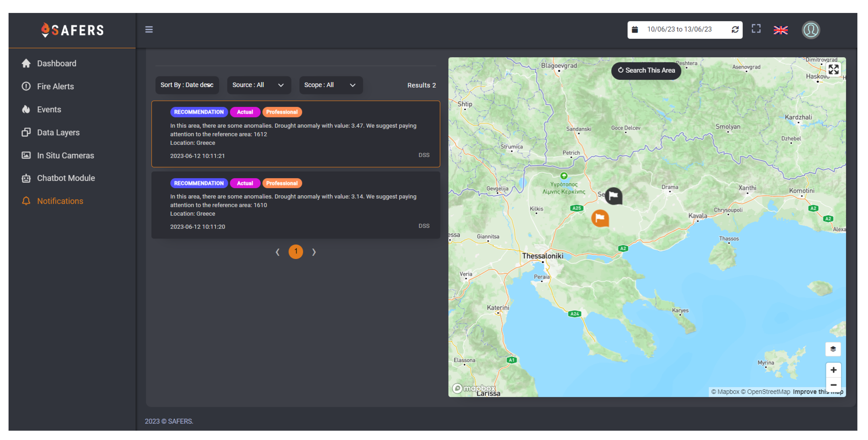Go to Fire Alerts in sidebar
The width and height of the screenshot is (868, 440).
pos(55,86)
